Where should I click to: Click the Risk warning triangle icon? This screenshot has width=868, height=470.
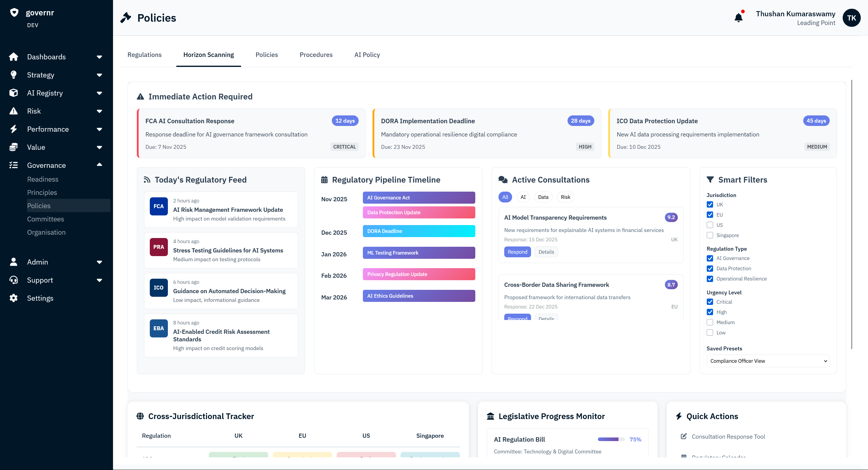coord(14,111)
